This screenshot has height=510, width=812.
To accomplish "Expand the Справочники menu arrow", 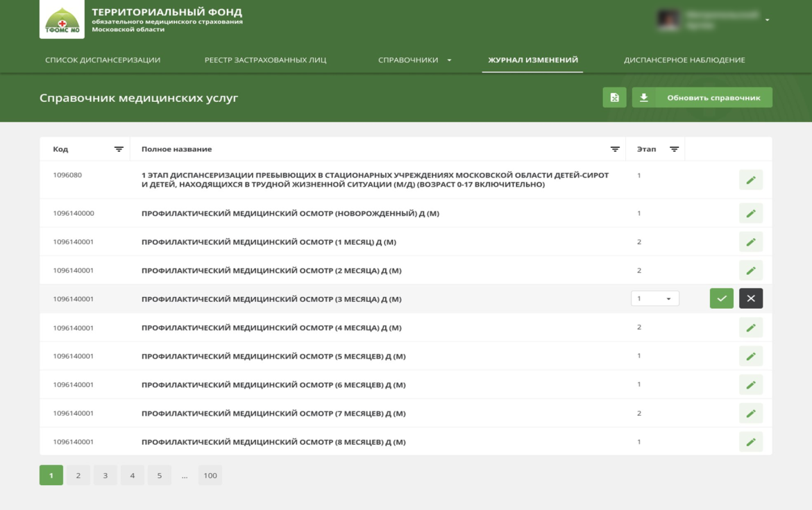I will pos(449,60).
